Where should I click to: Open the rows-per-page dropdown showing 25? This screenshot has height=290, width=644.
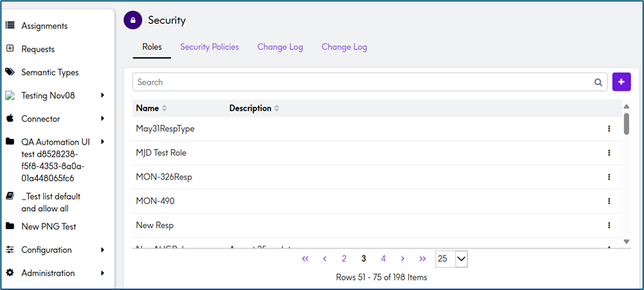(451, 258)
